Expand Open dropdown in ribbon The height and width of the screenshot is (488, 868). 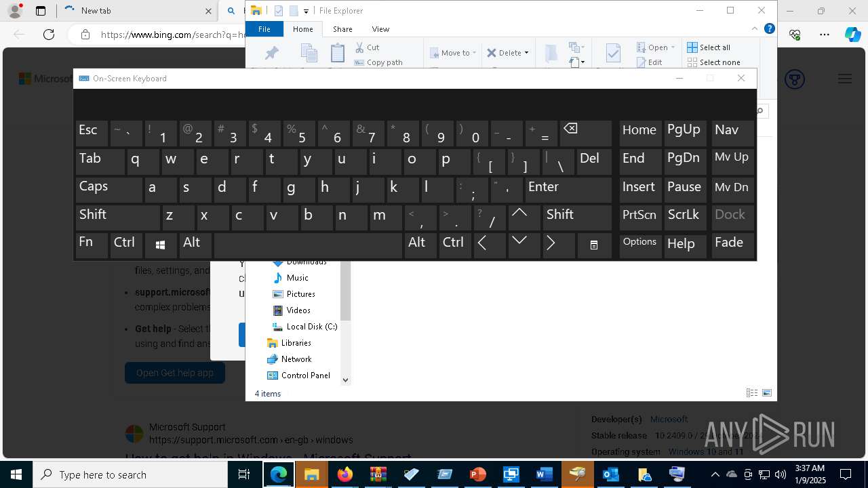pyautogui.click(x=673, y=47)
